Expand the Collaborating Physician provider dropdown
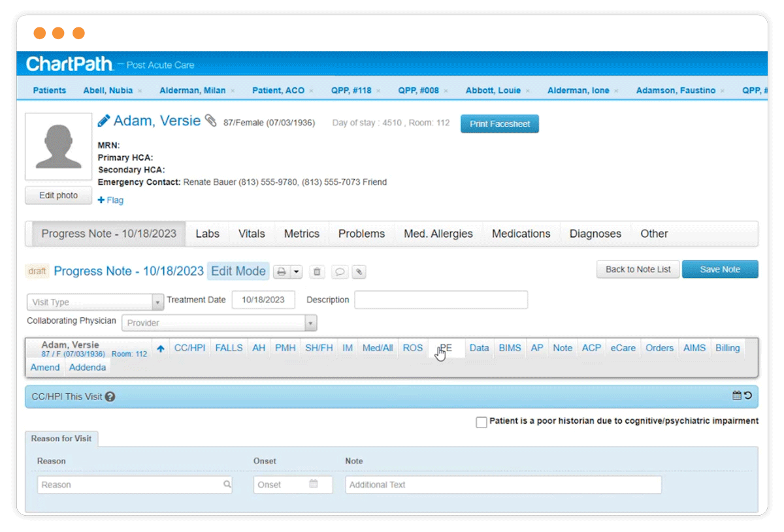This screenshot has height=532, width=784. pos(311,323)
